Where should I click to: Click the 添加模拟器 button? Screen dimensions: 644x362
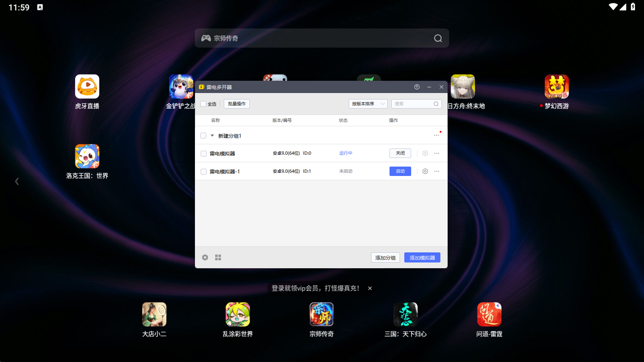click(422, 257)
